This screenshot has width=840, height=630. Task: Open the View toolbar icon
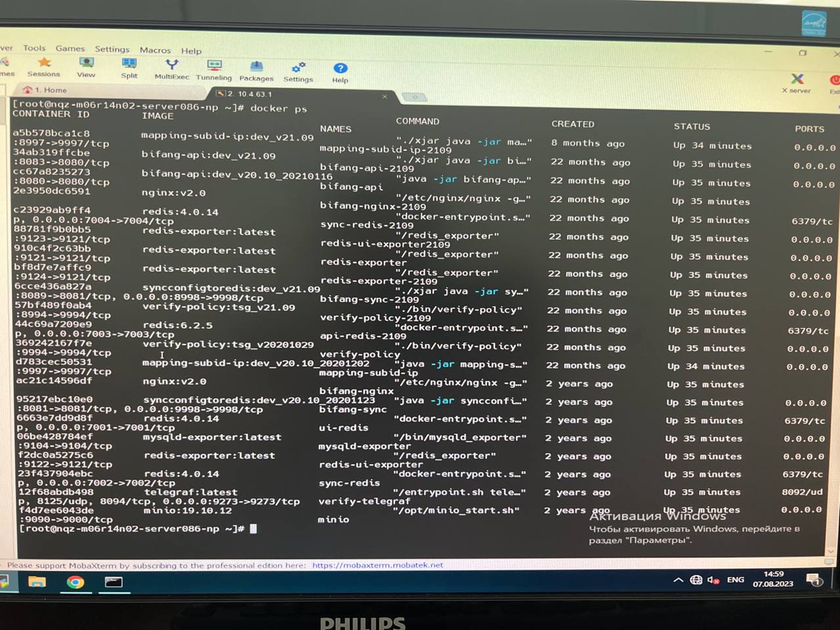pos(86,69)
